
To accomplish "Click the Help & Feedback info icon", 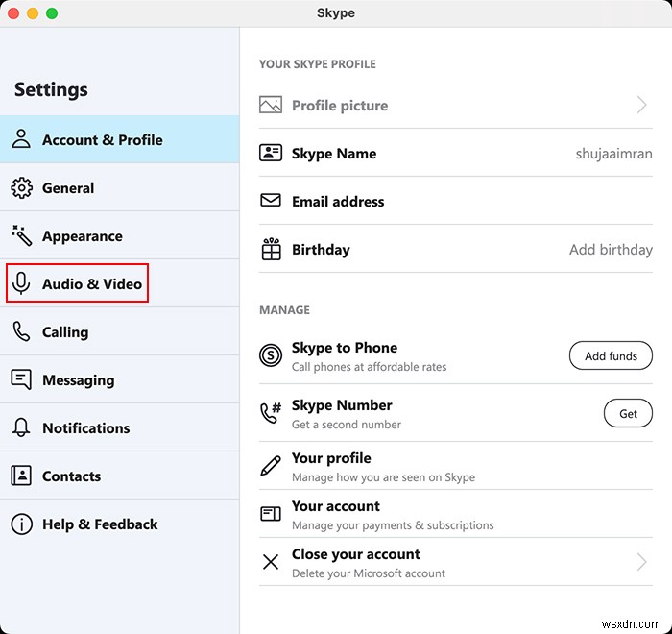I will coord(21,524).
